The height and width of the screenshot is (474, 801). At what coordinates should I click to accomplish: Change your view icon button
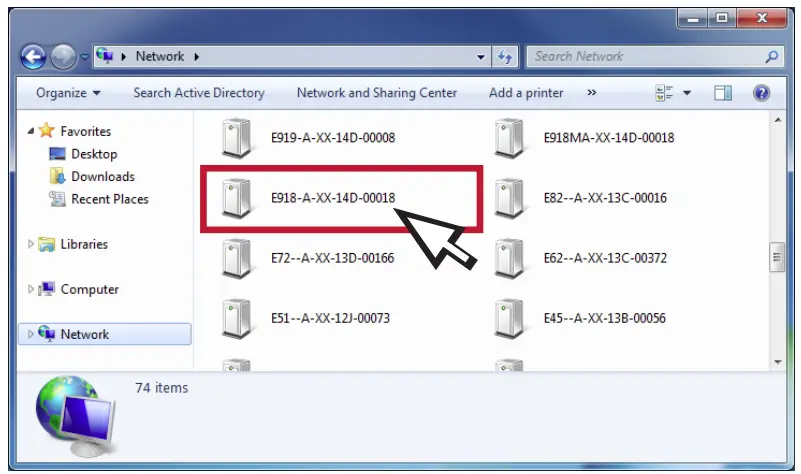pos(664,93)
